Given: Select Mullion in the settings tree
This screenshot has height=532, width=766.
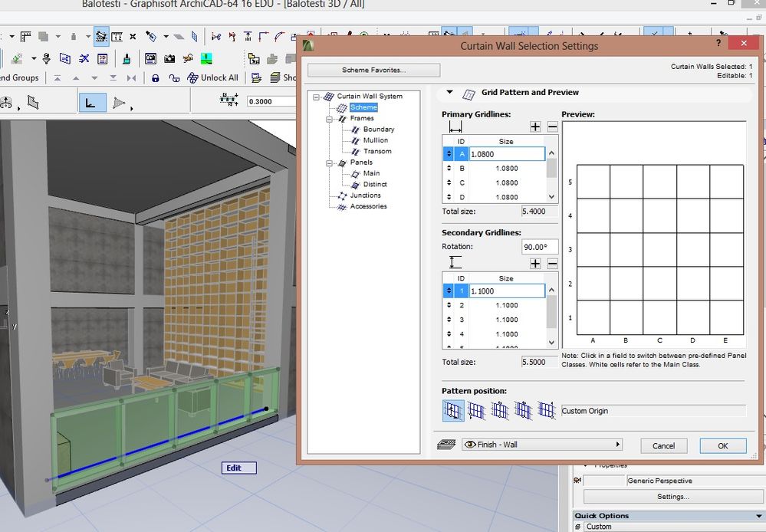Looking at the screenshot, I should pyautogui.click(x=375, y=140).
